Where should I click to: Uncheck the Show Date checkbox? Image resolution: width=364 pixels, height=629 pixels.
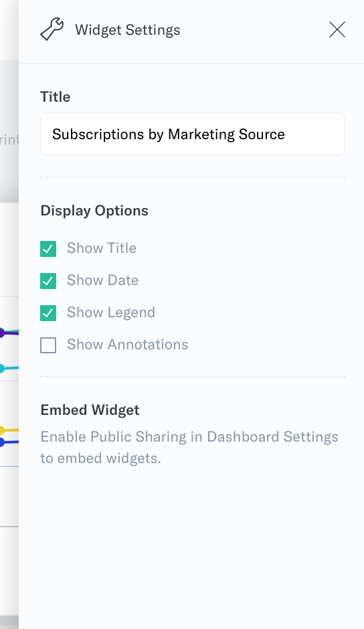coord(48,281)
